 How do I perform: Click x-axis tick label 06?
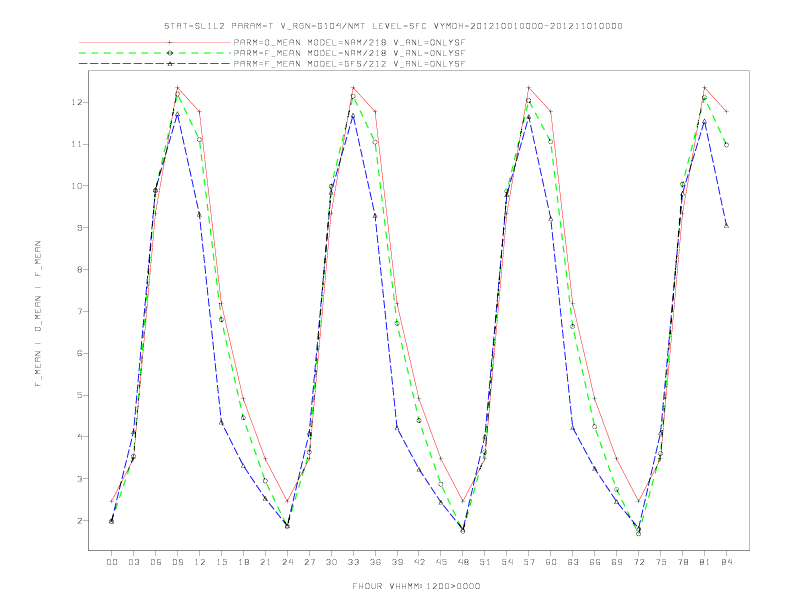(x=156, y=562)
